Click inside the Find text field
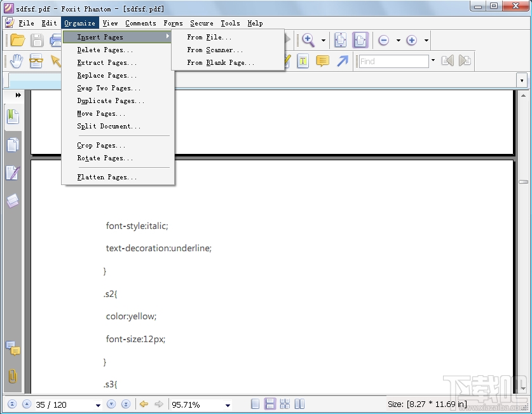This screenshot has height=414, width=532. click(393, 62)
